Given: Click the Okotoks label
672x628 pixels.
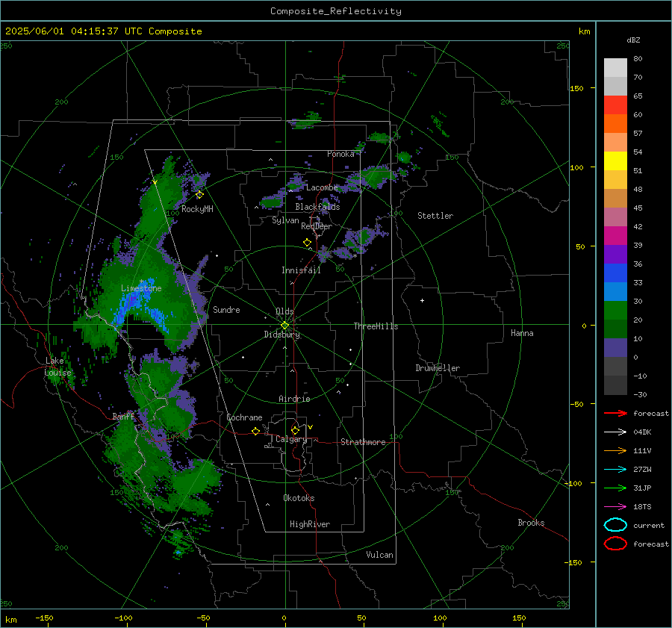Looking at the screenshot, I should (299, 498).
